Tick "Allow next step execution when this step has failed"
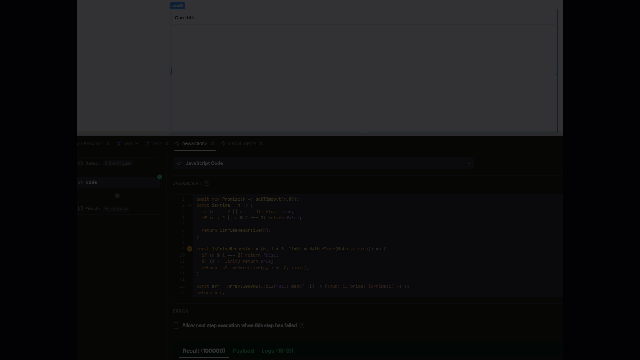640x360 pixels. 176,325
